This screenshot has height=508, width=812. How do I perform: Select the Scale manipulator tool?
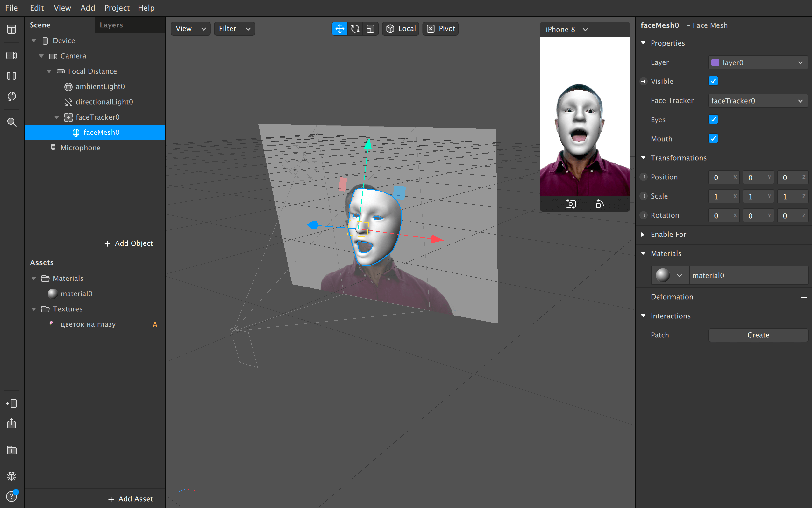(371, 29)
